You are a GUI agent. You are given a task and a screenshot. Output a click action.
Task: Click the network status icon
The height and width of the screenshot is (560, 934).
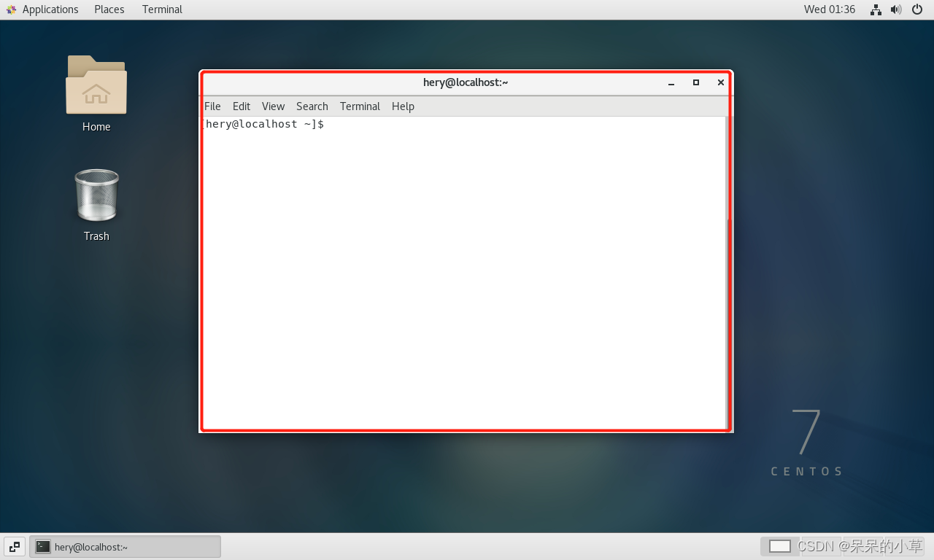(875, 9)
